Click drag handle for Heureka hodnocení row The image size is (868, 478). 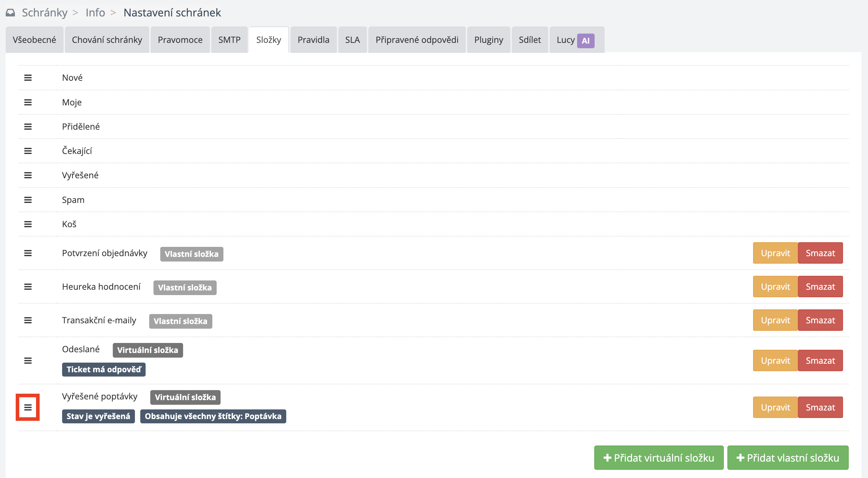[28, 287]
